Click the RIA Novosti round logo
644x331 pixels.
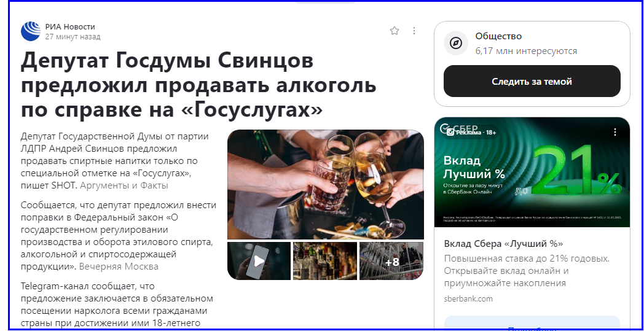tap(31, 31)
